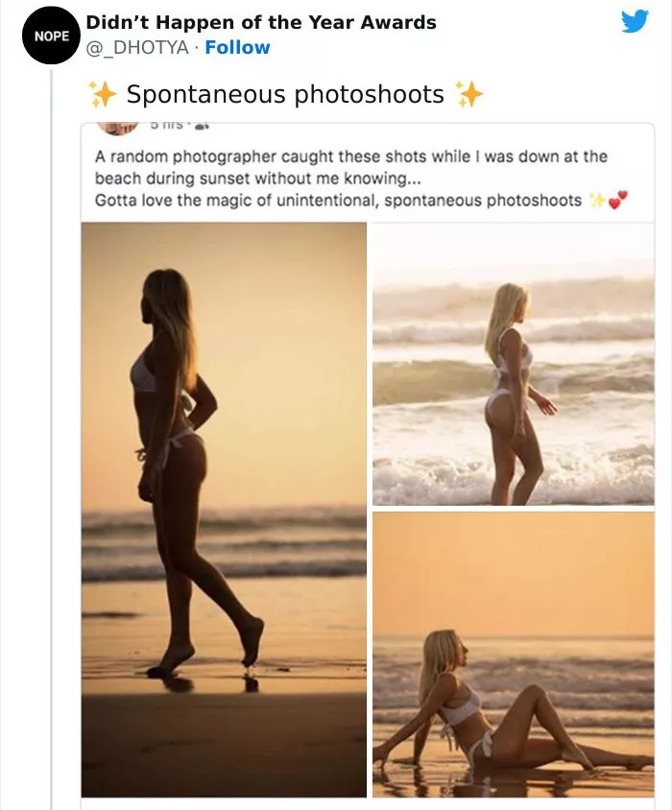Image resolution: width=672 pixels, height=810 pixels.
Task: Click 'beach during sunset without me knowing' text
Action: 245,179
